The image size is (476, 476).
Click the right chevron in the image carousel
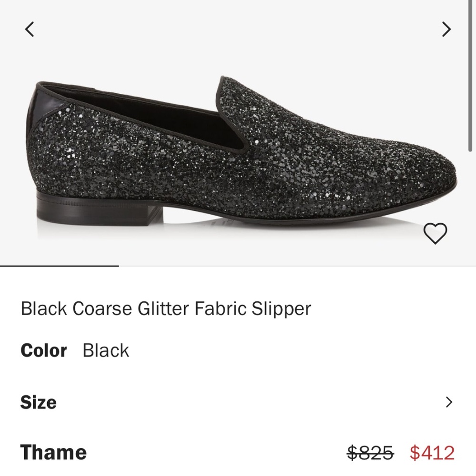pyautogui.click(x=446, y=30)
